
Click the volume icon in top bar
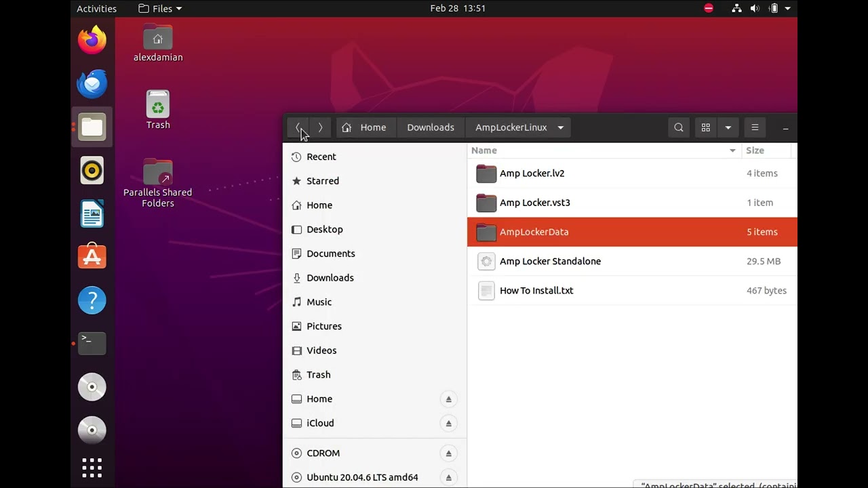(x=755, y=8)
